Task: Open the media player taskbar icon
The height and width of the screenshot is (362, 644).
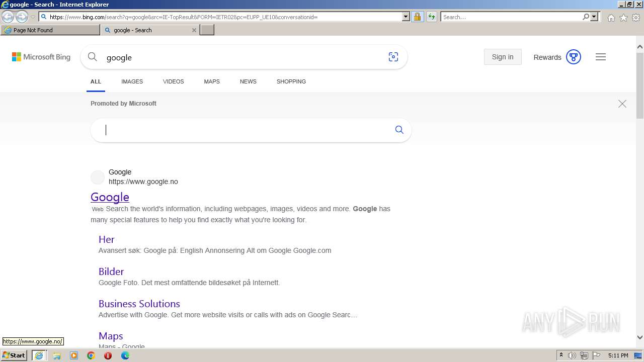Action: click(x=74, y=355)
